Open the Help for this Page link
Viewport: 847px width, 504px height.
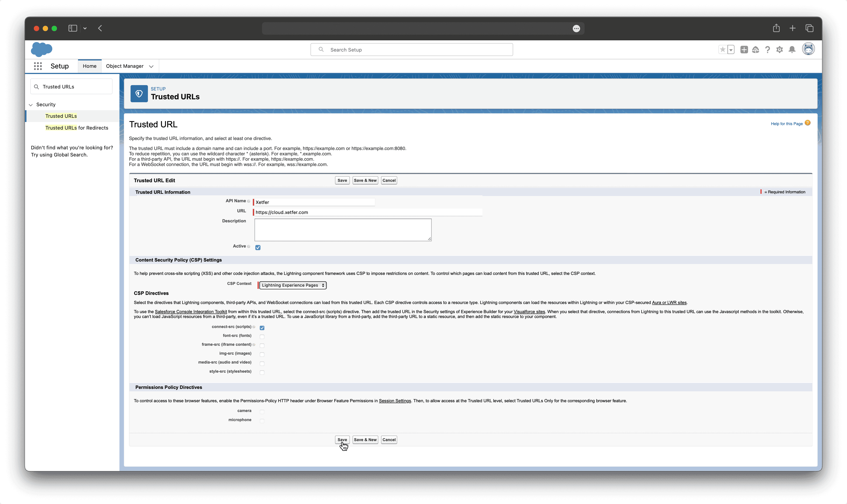786,124
